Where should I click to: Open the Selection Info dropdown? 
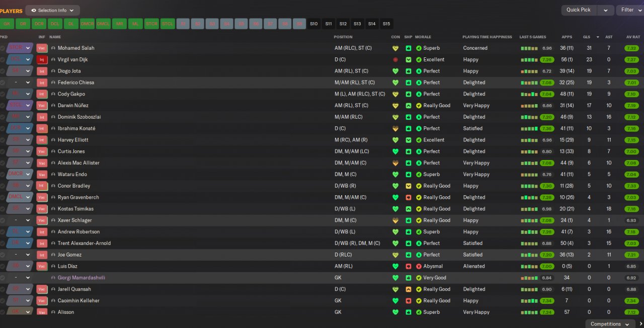(x=52, y=10)
